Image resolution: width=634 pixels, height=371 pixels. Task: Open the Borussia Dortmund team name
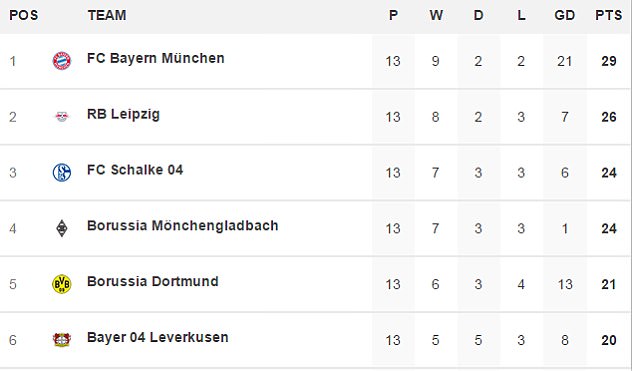pyautogui.click(x=153, y=282)
